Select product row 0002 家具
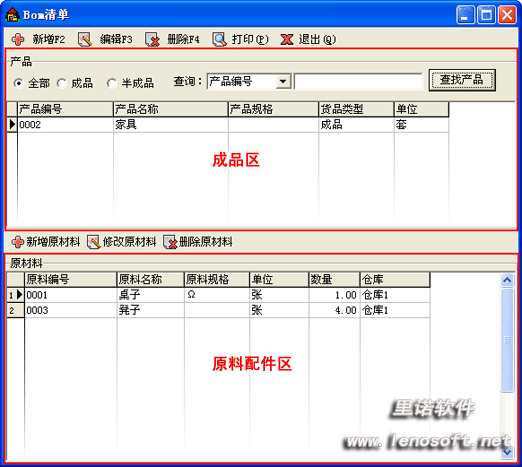 (x=228, y=125)
